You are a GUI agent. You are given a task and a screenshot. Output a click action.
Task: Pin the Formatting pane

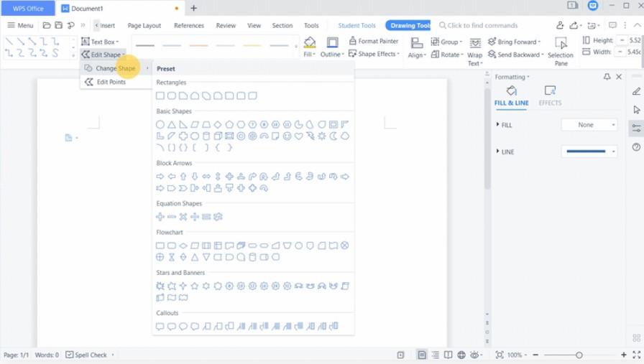click(x=607, y=77)
